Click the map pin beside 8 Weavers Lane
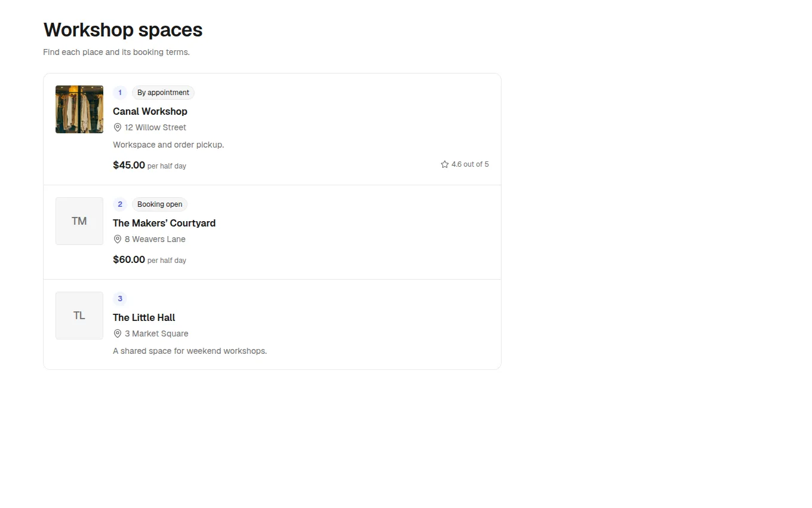The width and height of the screenshot is (812, 508). [118, 239]
